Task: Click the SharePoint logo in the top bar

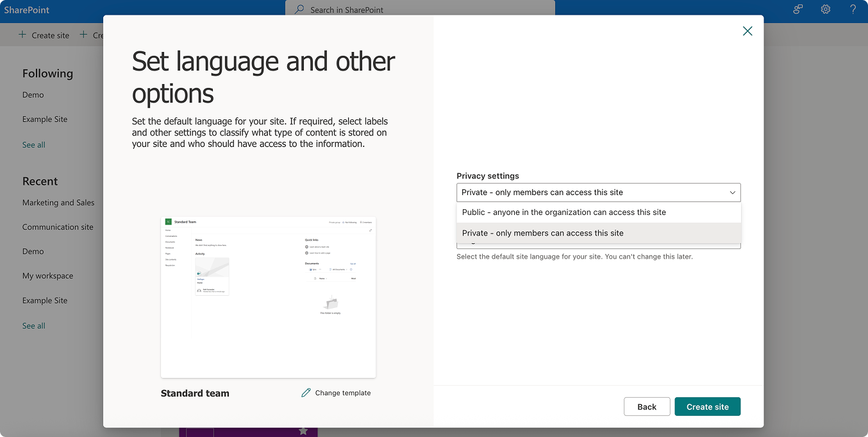Action: (x=28, y=10)
